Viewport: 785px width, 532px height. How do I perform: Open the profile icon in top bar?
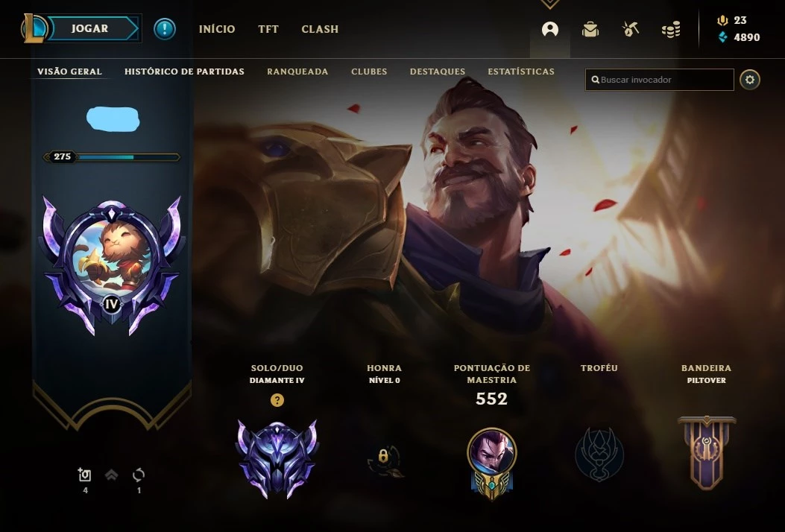click(x=549, y=30)
